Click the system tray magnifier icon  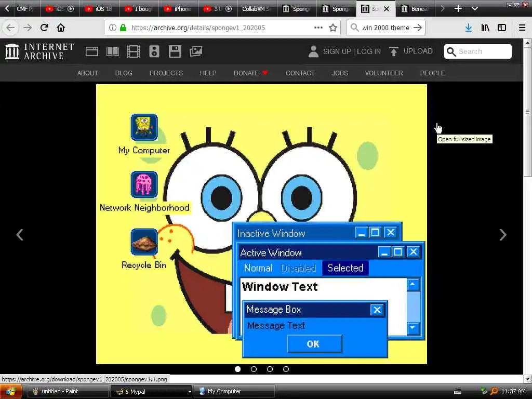pyautogui.click(x=494, y=392)
